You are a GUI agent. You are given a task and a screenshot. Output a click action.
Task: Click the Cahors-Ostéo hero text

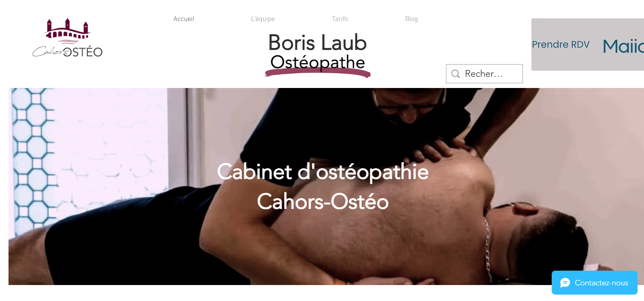[323, 201]
